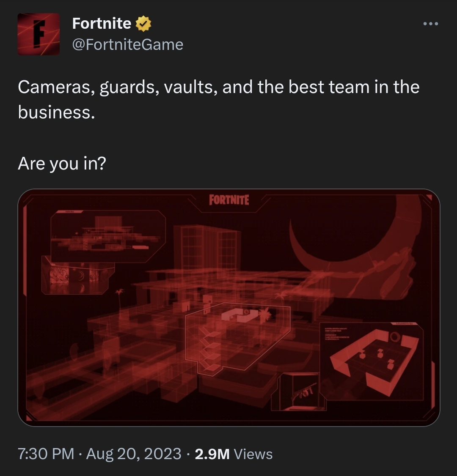Open the three-dot more options menu
This screenshot has width=457, height=476.
coord(431,23)
